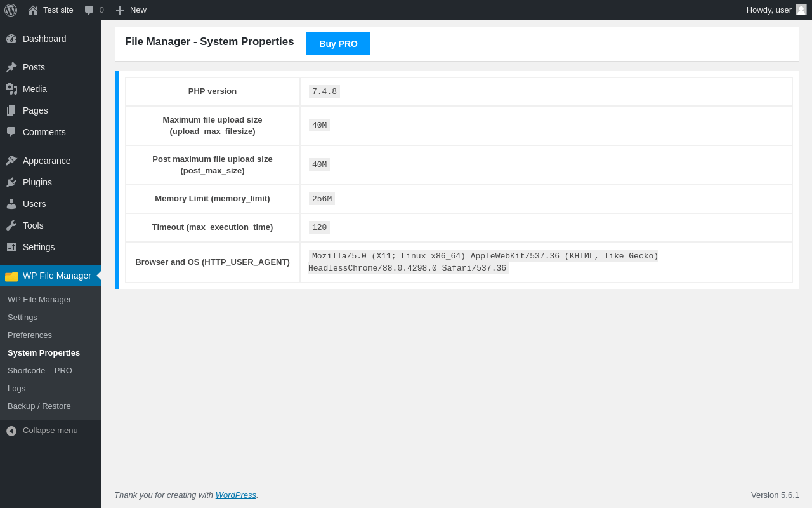Click the Appearance paintbrush icon

tap(11, 161)
